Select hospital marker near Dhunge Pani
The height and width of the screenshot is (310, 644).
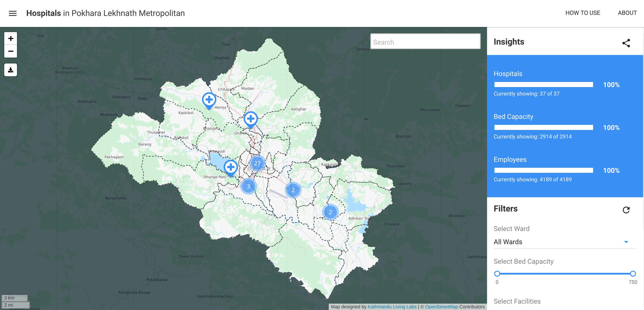pos(231,167)
